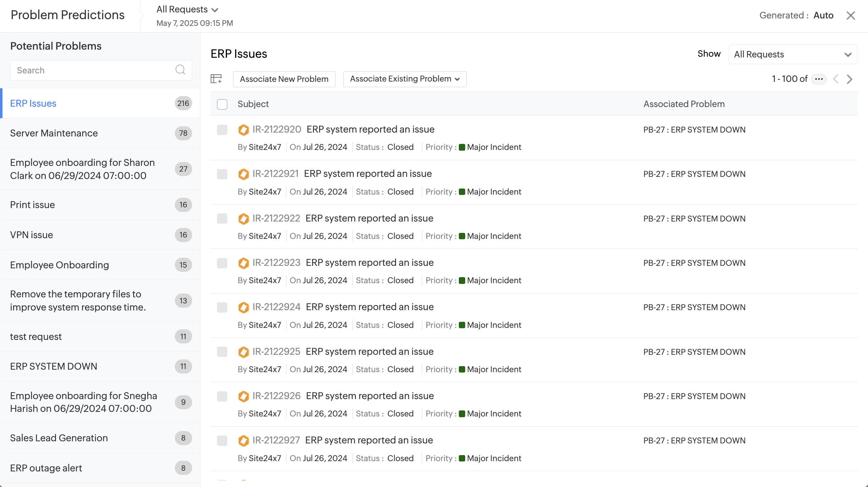868x487 pixels.
Task: Select Server Maintenance in Potential Problems
Action: 54,133
